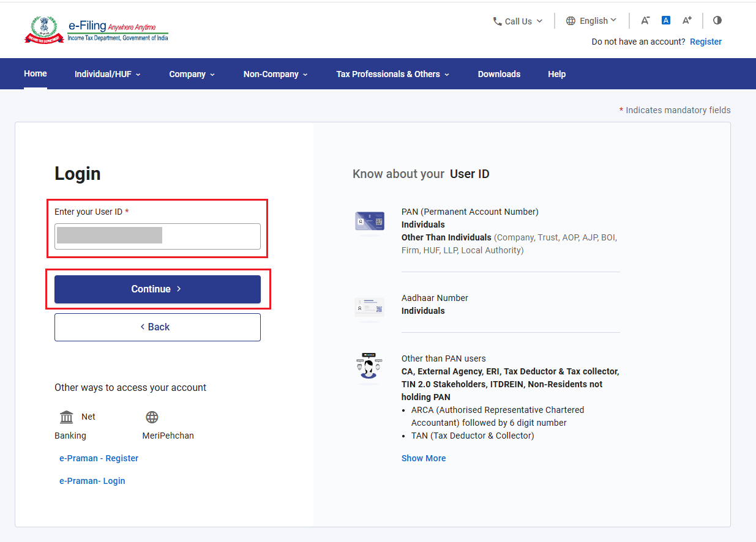Screen dimensions: 756x542
Task: Open the English language dropdown
Action: tap(591, 21)
